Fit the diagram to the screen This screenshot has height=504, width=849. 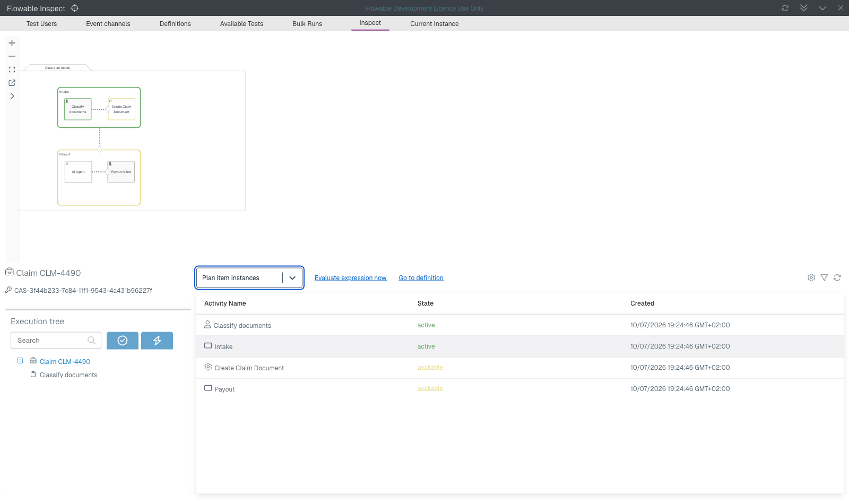tap(12, 69)
